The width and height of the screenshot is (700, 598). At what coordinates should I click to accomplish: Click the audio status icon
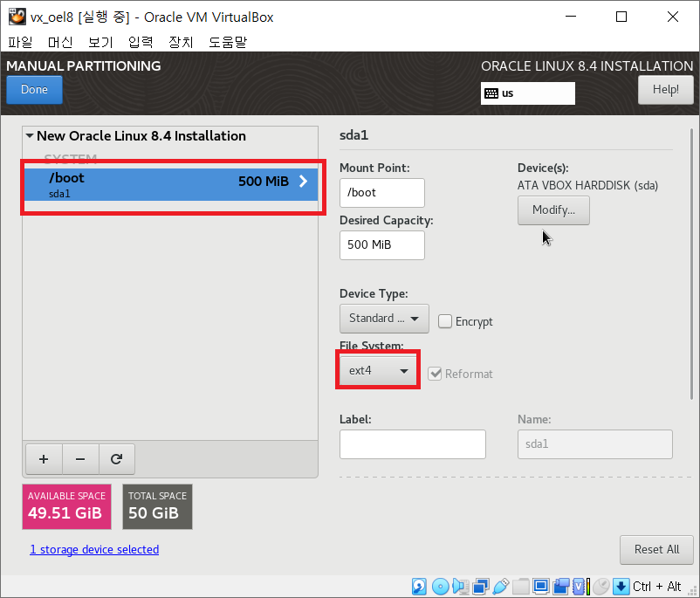460,586
